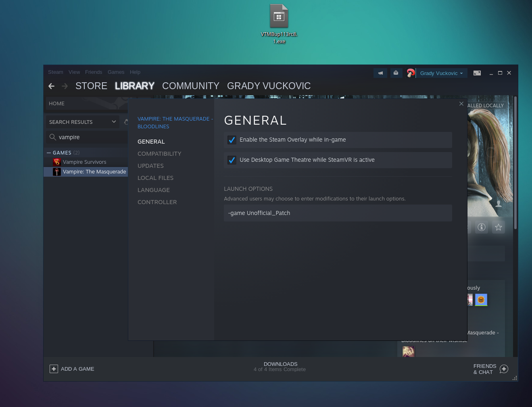Click the wishlist friend avatar thumbnail
The image size is (532, 407).
(x=408, y=351)
